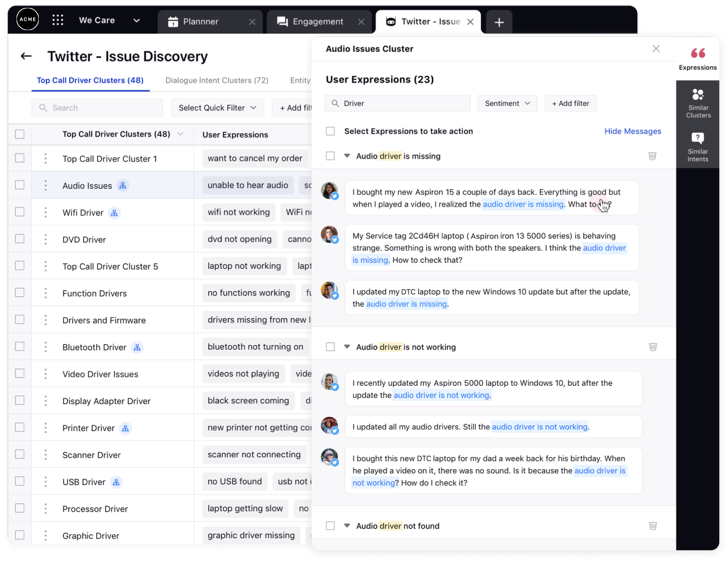Click Add filter in the clusters toolbar

coord(292,108)
